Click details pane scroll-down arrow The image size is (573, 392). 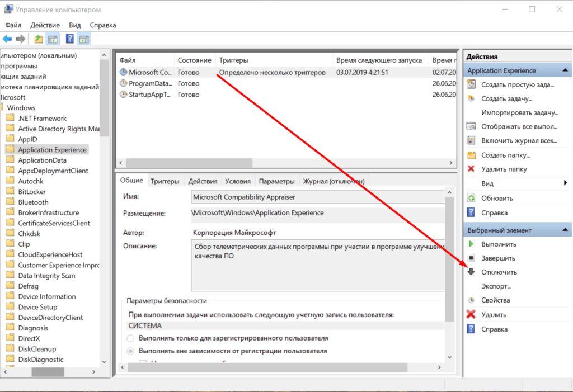(450, 357)
